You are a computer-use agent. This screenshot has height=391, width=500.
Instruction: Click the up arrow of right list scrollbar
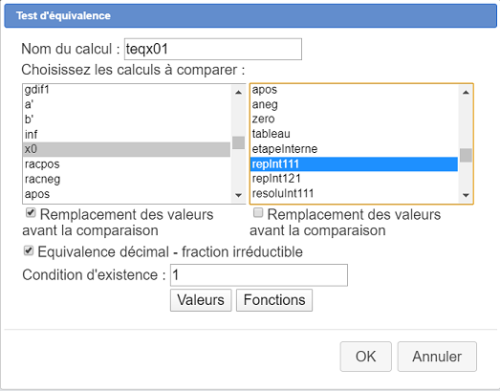tap(466, 92)
